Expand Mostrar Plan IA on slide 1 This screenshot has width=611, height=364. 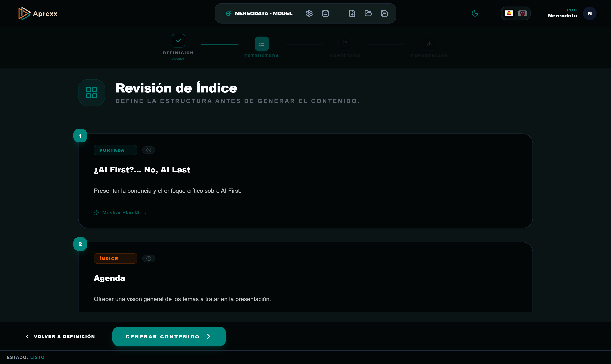[121, 213]
